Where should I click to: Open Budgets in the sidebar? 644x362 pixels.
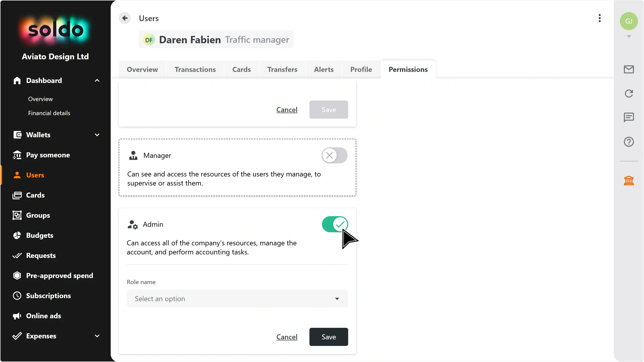(x=40, y=235)
